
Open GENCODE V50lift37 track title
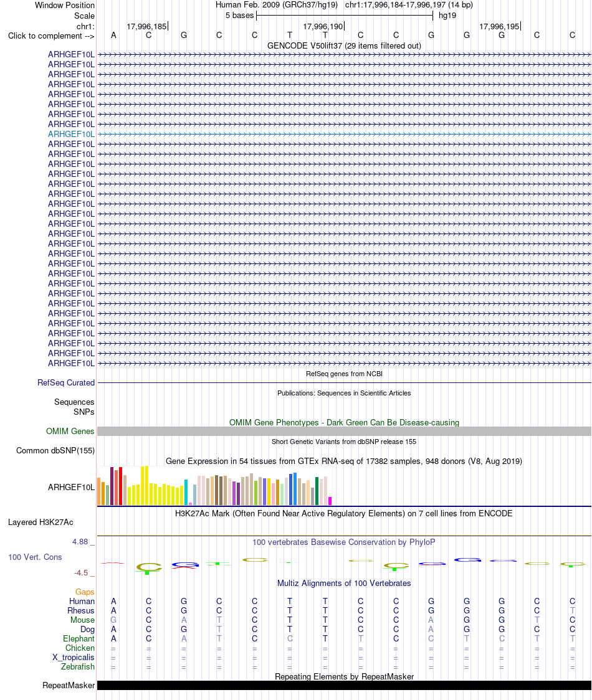coord(344,45)
